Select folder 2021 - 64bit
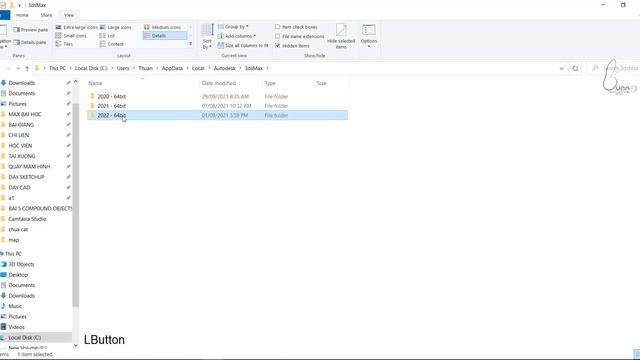 coord(217,106)
